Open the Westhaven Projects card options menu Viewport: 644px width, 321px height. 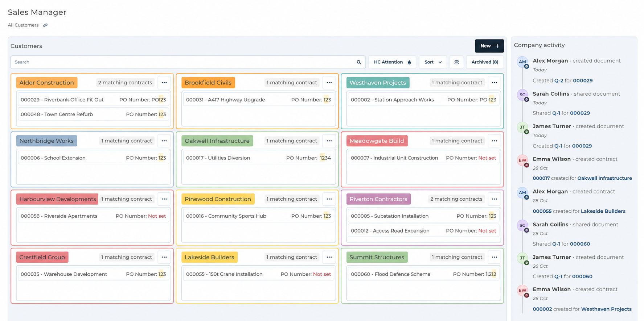(494, 83)
